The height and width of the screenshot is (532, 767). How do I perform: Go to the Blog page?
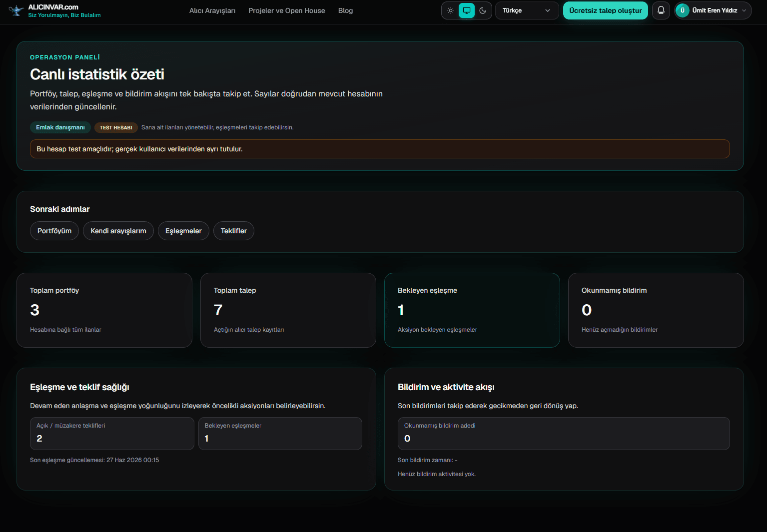[x=345, y=10]
